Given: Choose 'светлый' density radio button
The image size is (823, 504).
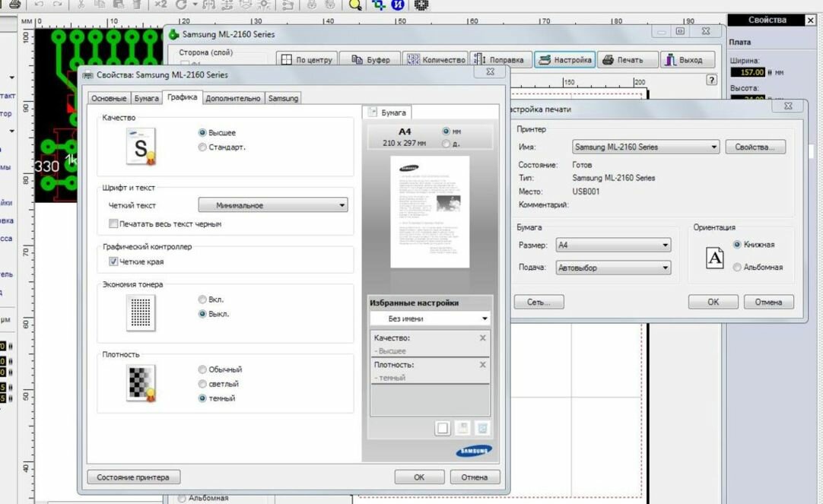Looking at the screenshot, I should point(202,384).
